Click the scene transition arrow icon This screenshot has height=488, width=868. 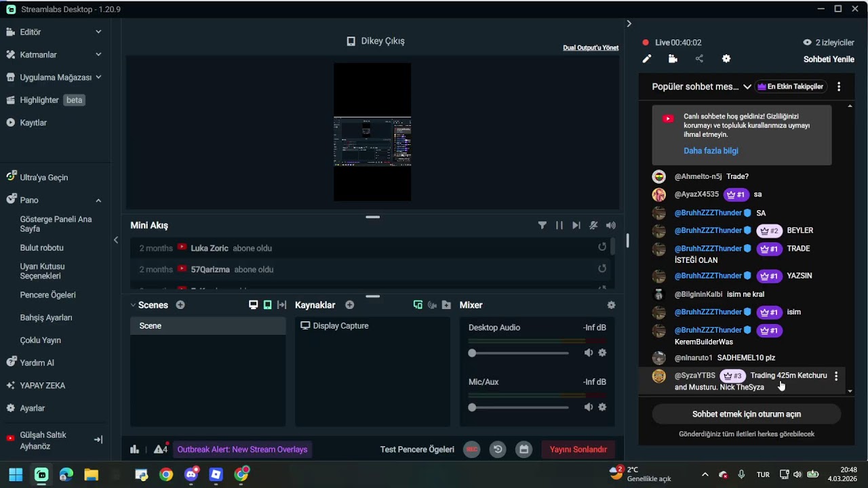click(x=282, y=305)
